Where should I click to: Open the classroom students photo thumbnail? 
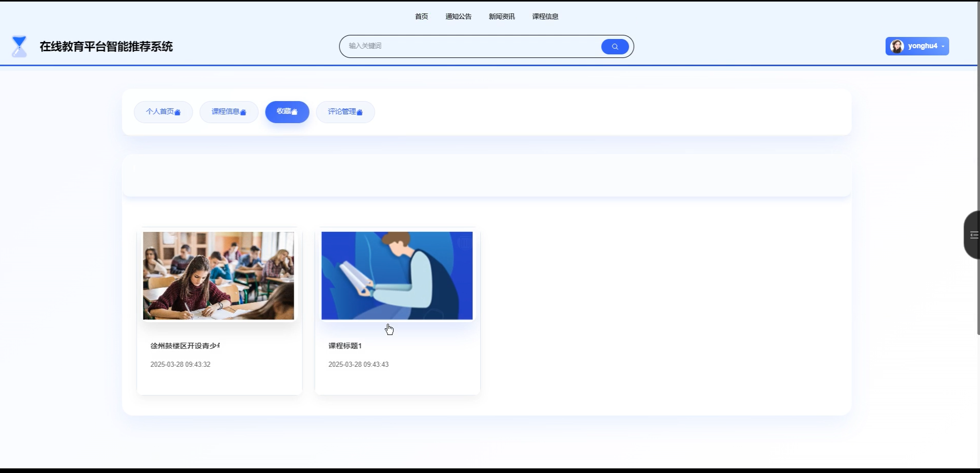[218, 275]
